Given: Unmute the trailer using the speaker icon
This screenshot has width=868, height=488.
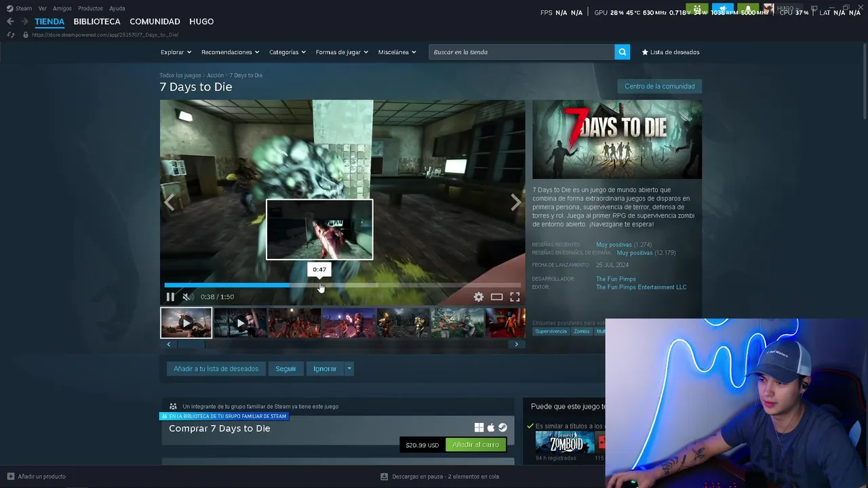Looking at the screenshot, I should (188, 297).
